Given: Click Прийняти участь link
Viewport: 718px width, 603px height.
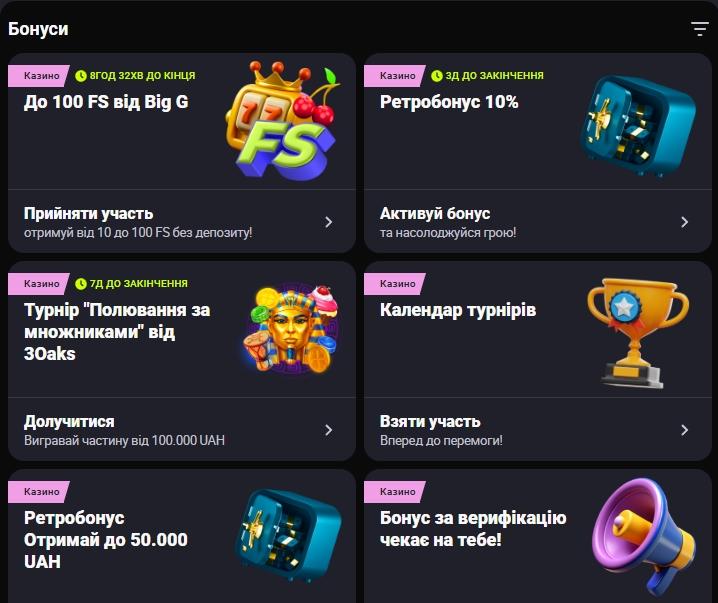Looking at the screenshot, I should (x=88, y=213).
